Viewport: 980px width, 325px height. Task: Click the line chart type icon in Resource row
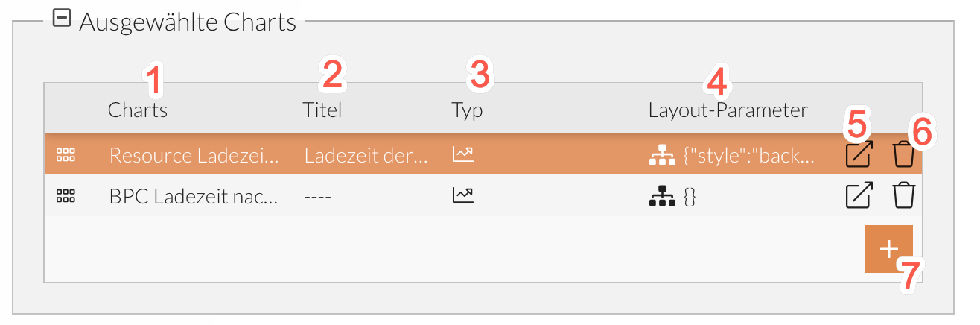[x=462, y=155]
